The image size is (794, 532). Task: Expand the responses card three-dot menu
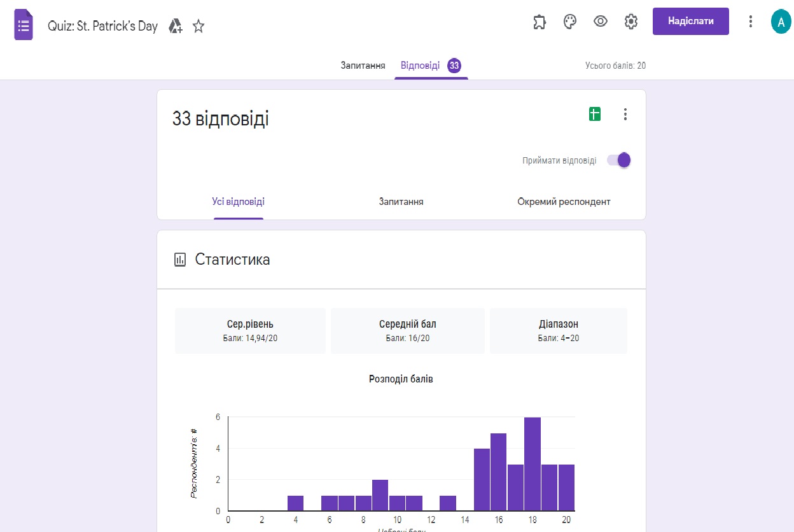(625, 114)
